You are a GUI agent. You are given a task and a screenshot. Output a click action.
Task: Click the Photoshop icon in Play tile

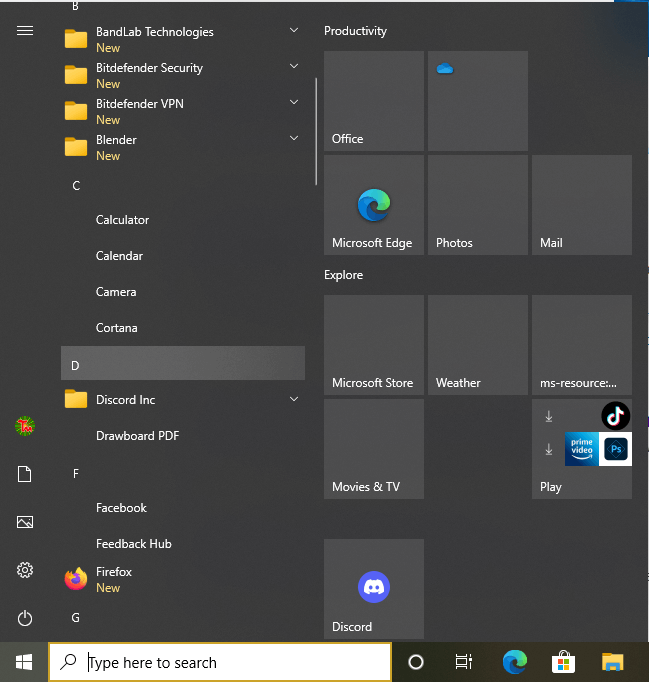click(616, 449)
